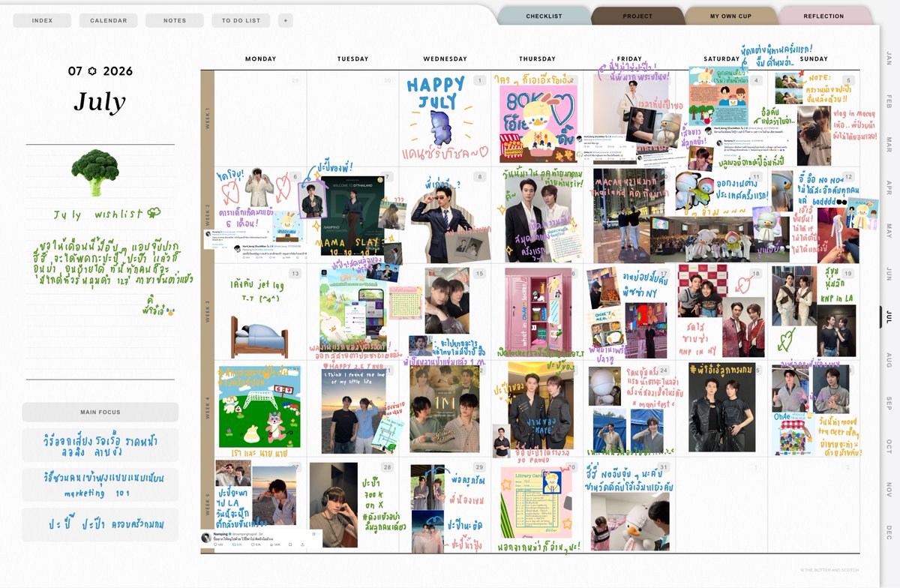Go to the DEC month tab

(x=889, y=532)
